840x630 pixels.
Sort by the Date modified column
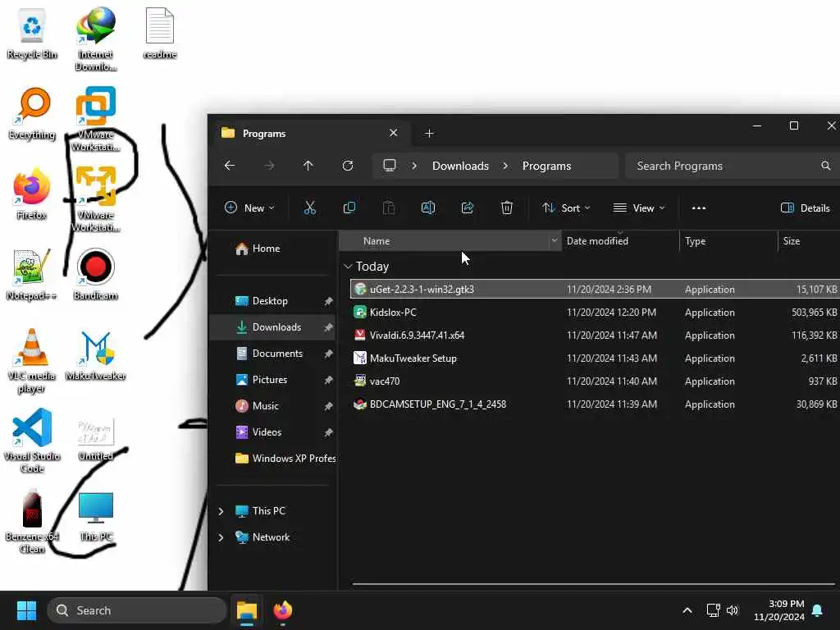click(x=620, y=241)
